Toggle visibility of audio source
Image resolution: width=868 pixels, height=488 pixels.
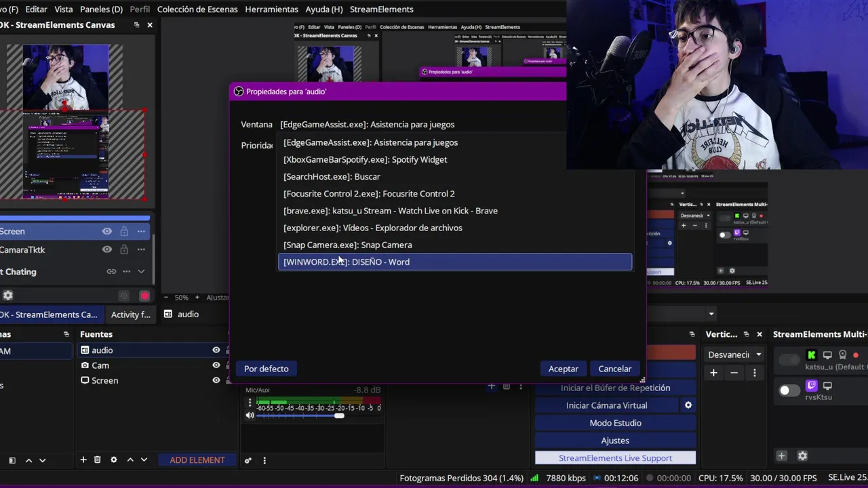click(216, 350)
